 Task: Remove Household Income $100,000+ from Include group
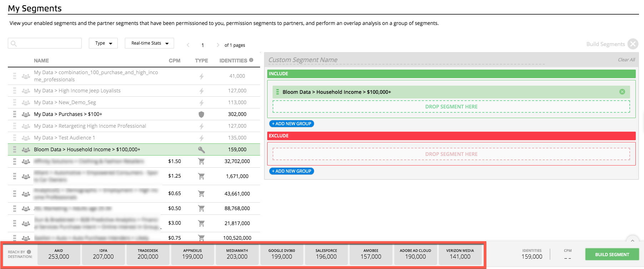622,92
